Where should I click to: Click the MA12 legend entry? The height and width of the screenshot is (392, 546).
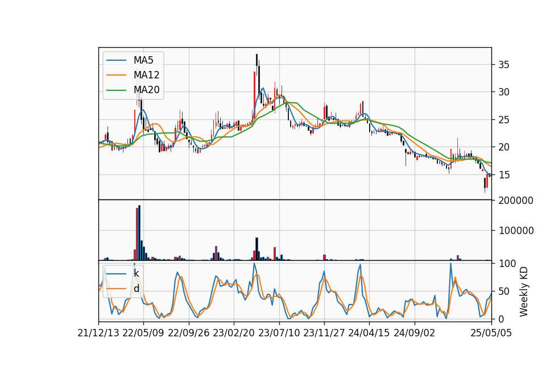click(x=133, y=75)
